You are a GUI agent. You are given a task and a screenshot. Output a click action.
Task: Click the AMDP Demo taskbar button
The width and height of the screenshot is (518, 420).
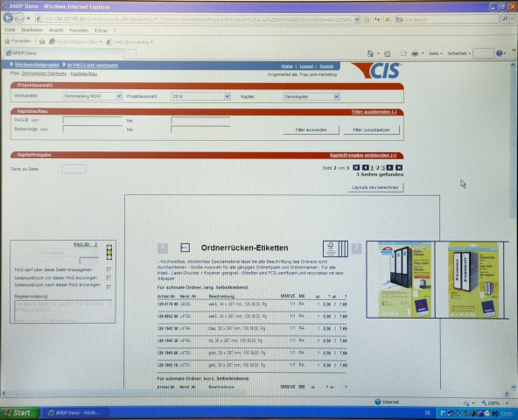tap(75, 413)
